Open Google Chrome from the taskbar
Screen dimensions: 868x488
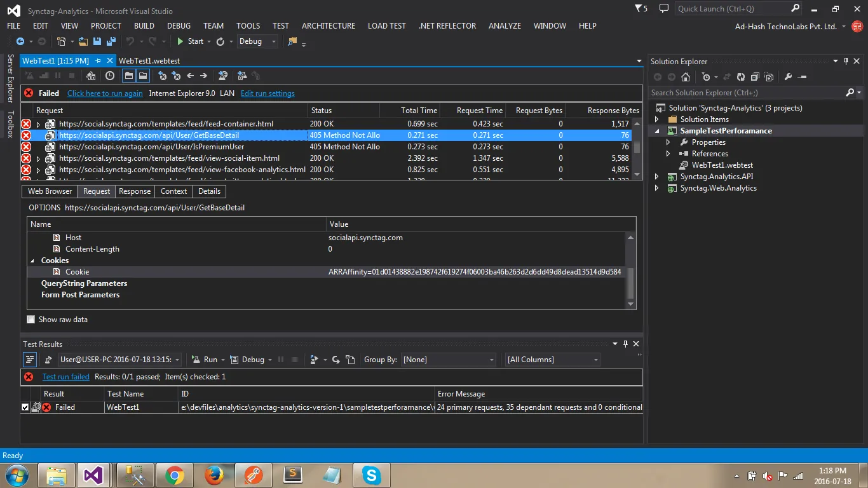[x=174, y=475]
